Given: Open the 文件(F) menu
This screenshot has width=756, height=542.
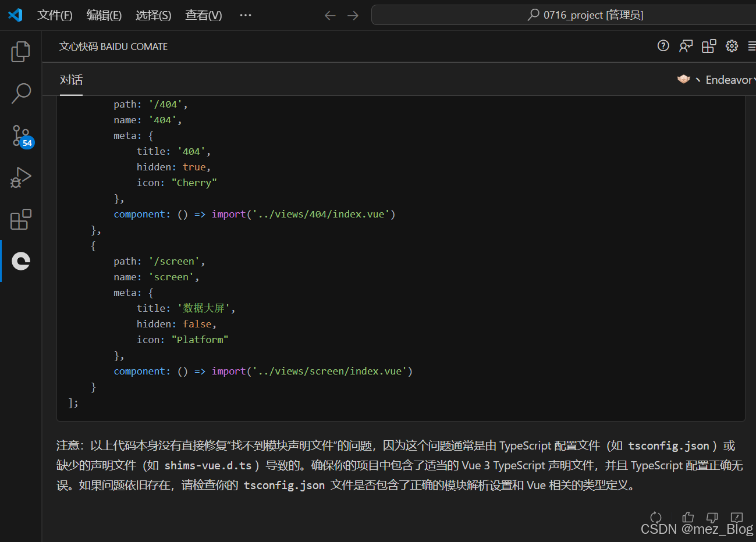Looking at the screenshot, I should pos(55,15).
